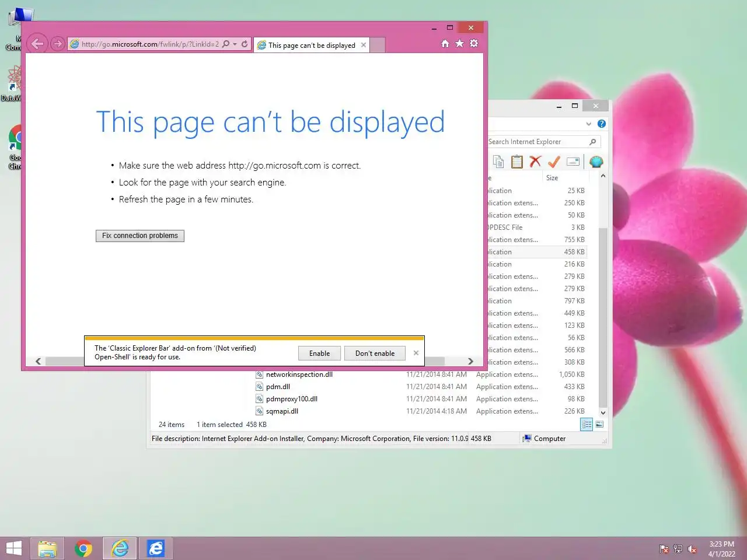Click the active Internet Explorer taskbar icon

pyautogui.click(x=120, y=548)
